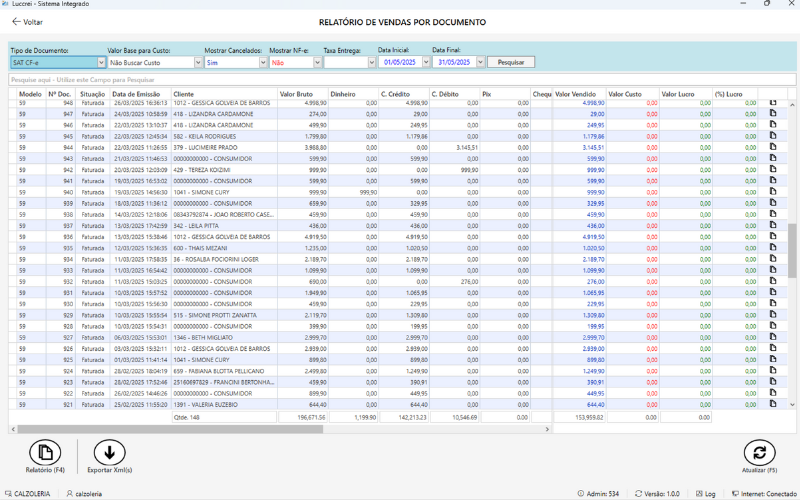
Task: Open document icon for row 937
Action: pos(773,226)
